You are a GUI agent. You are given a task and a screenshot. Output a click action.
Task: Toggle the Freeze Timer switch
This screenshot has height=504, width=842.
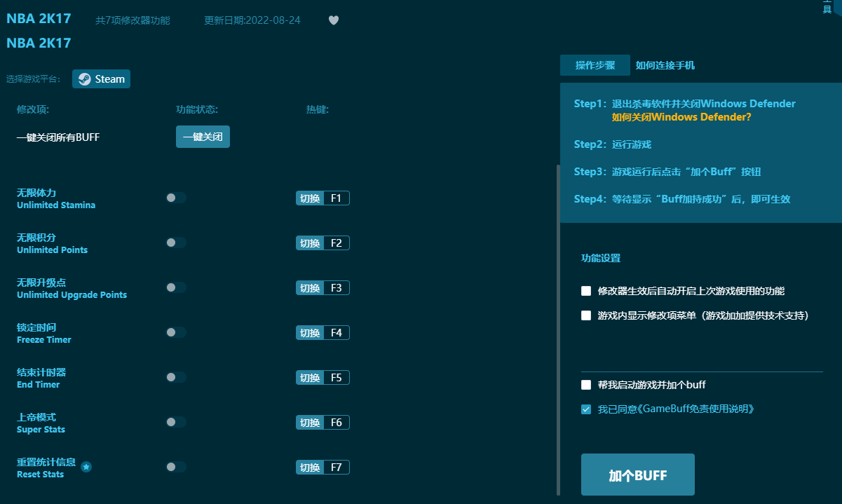[x=176, y=332]
